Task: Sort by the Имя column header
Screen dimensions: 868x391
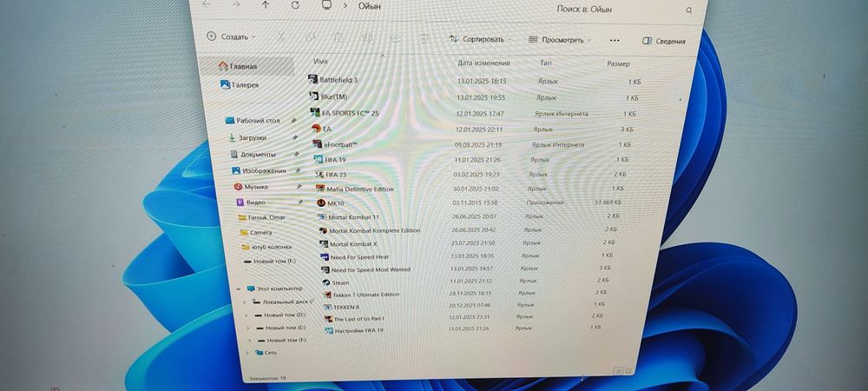Action: click(320, 62)
